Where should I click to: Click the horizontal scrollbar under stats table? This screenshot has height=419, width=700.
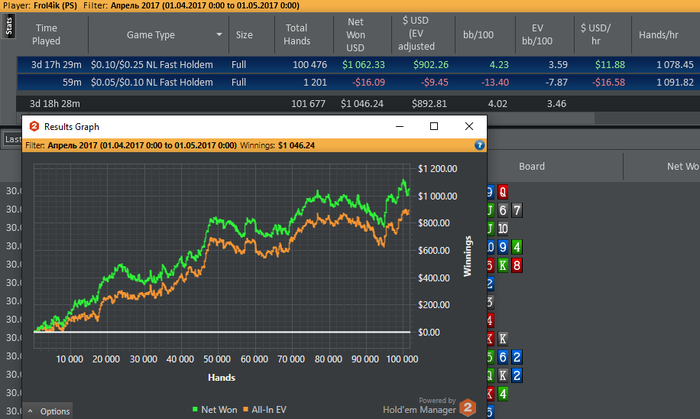[x=310, y=118]
